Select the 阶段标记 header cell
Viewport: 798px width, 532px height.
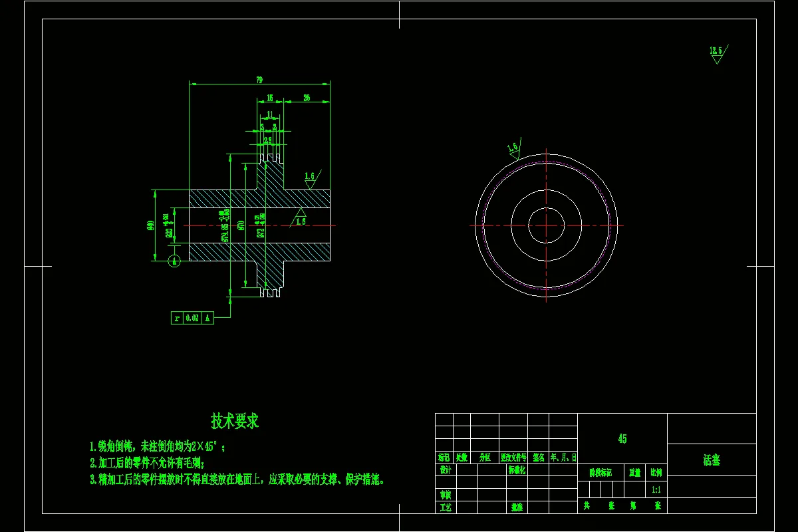click(600, 473)
